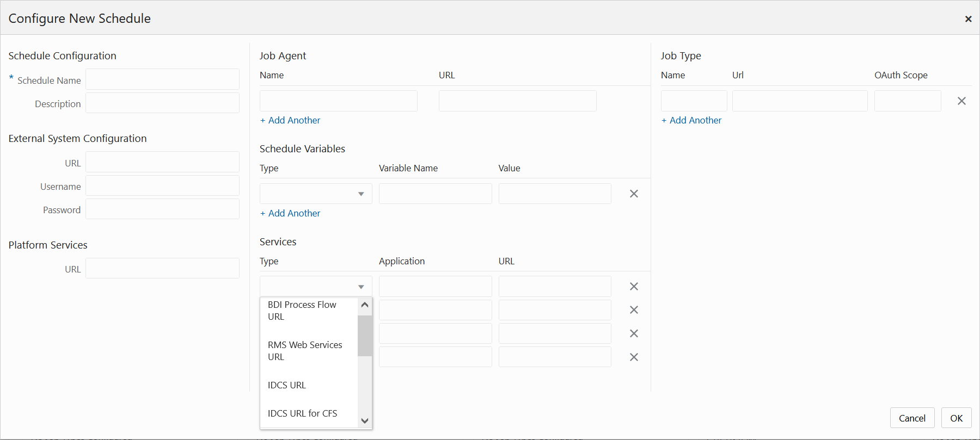Focus third Services row URL field
Image resolution: width=980 pixels, height=440 pixels.
[555, 333]
